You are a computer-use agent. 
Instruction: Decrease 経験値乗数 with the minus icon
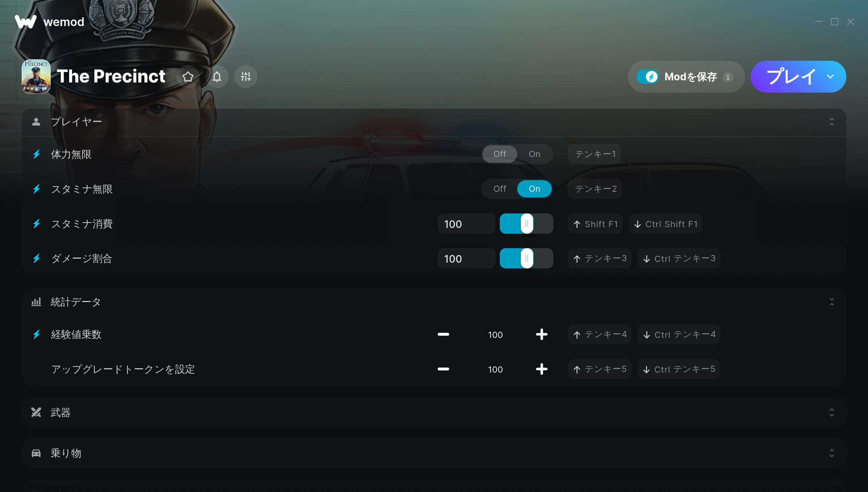click(443, 335)
